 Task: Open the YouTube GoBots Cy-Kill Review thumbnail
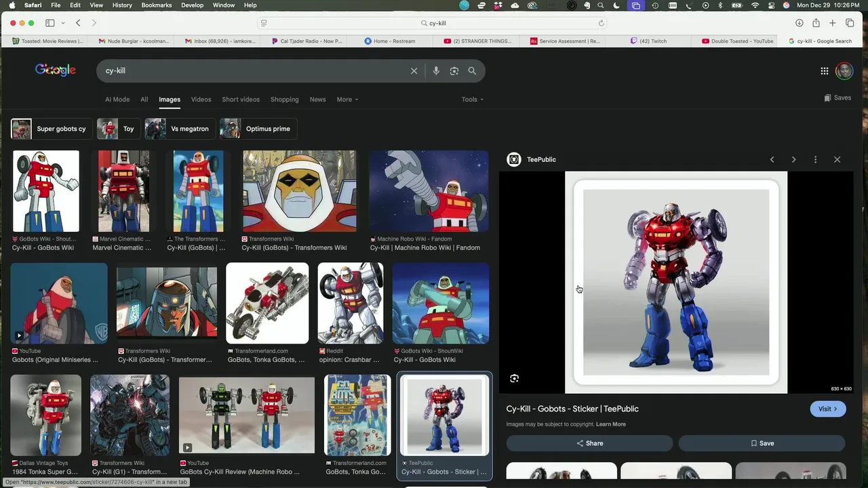coord(247,415)
